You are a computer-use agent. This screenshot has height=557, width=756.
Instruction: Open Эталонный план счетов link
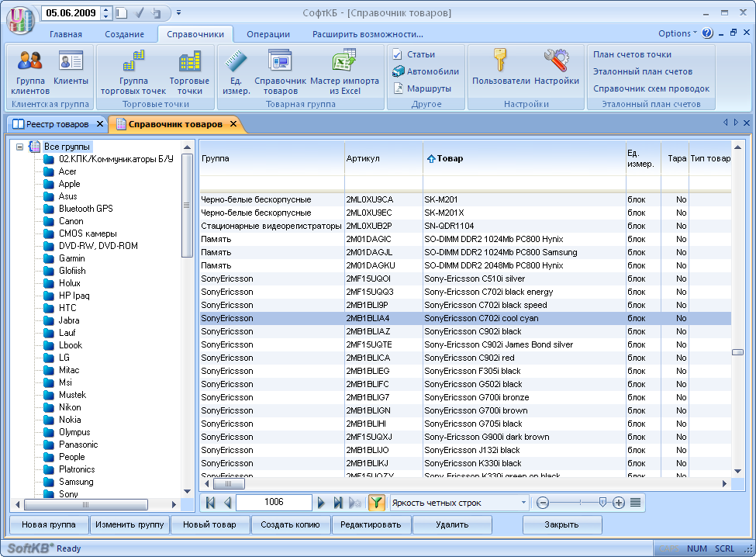(x=643, y=71)
